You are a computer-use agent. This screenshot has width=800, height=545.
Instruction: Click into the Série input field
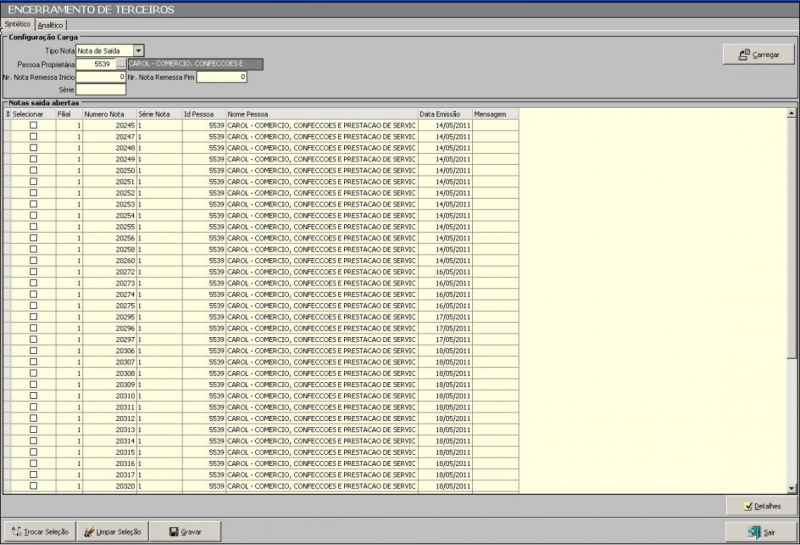(102, 90)
